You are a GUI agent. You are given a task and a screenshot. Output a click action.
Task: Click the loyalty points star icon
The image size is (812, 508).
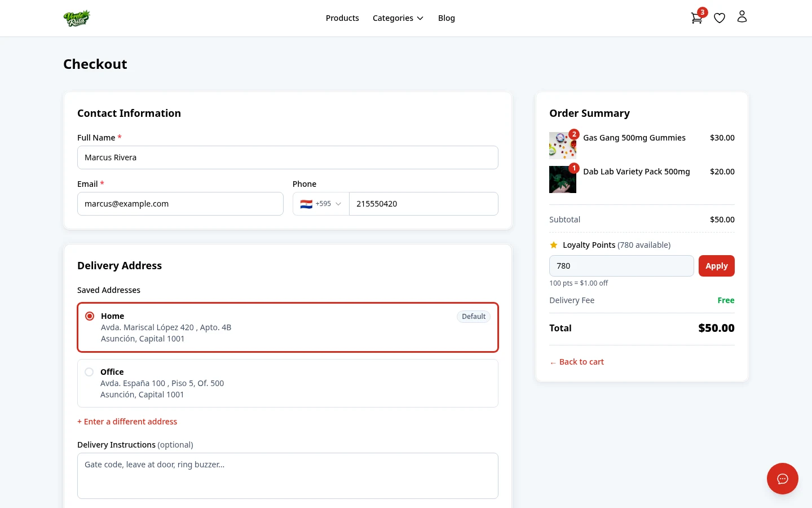(x=554, y=244)
